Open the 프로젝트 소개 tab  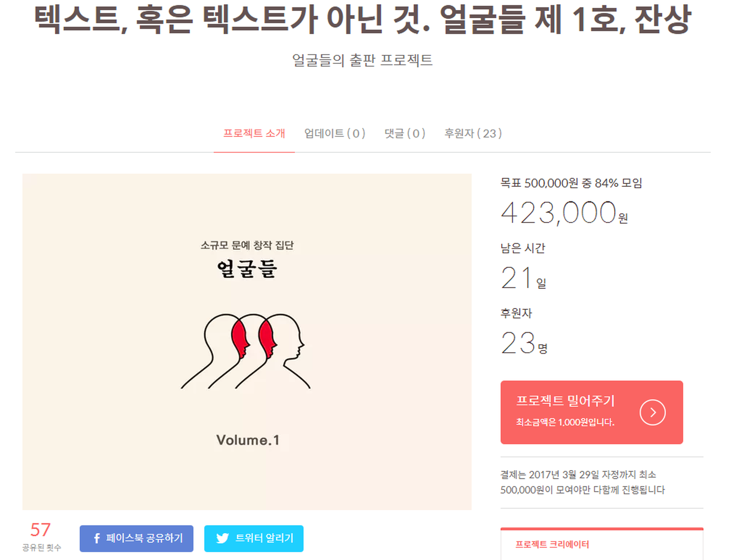pyautogui.click(x=254, y=134)
